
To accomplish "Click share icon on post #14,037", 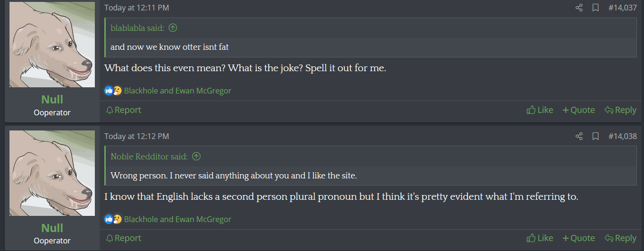I will click(579, 8).
